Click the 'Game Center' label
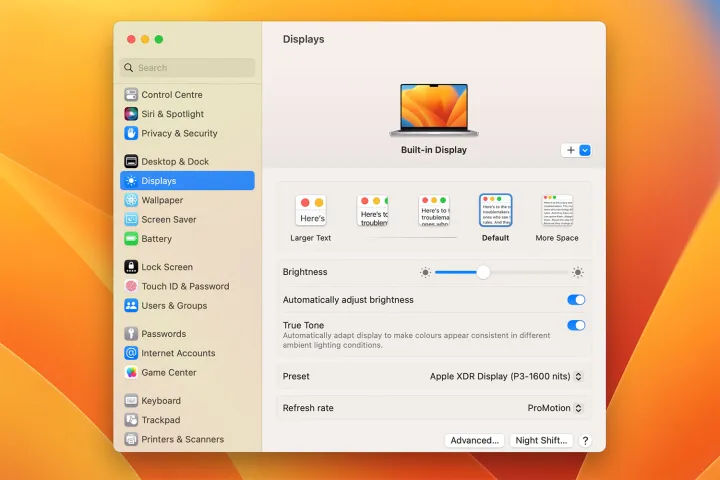 click(x=169, y=372)
